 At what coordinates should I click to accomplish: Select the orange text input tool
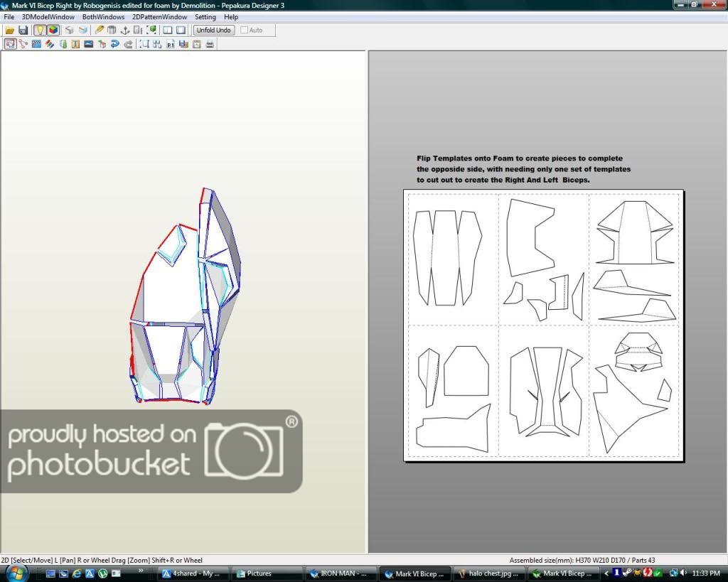pos(75,44)
